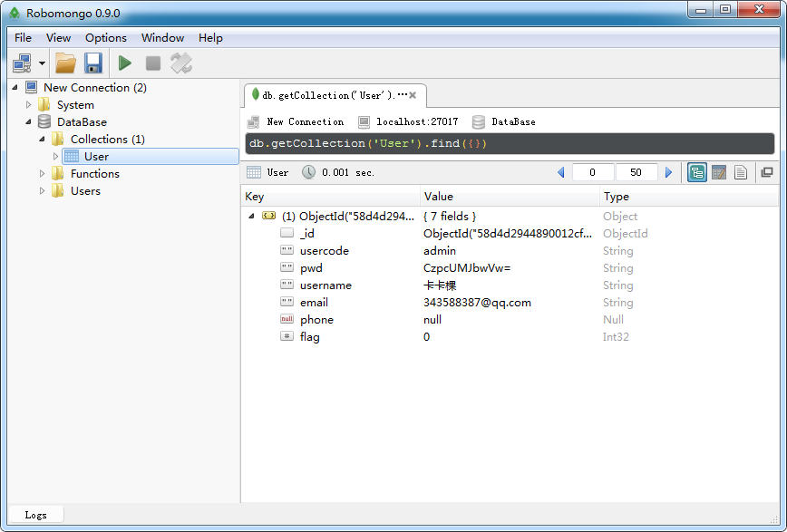Screen dimensions: 787x532
Task: Collapse the Collections (1) folder
Action: 42,139
